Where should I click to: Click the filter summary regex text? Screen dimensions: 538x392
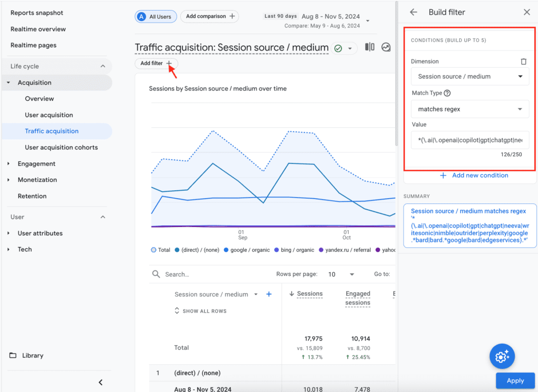click(470, 225)
